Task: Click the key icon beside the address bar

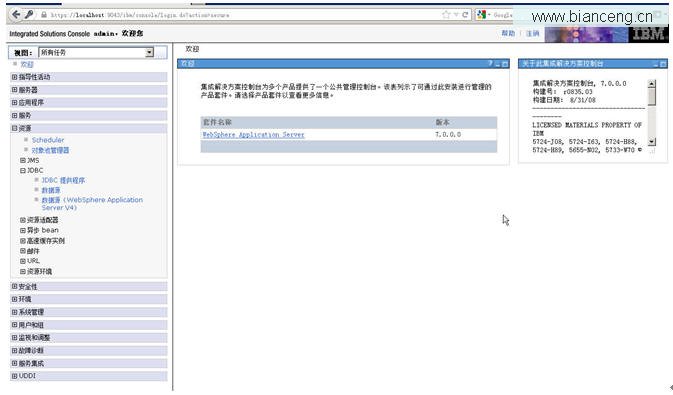Action: coord(29,15)
